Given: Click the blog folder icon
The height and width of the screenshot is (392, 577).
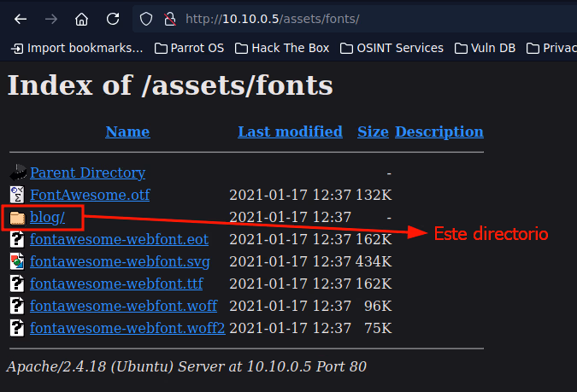Looking at the screenshot, I should pos(17,217).
